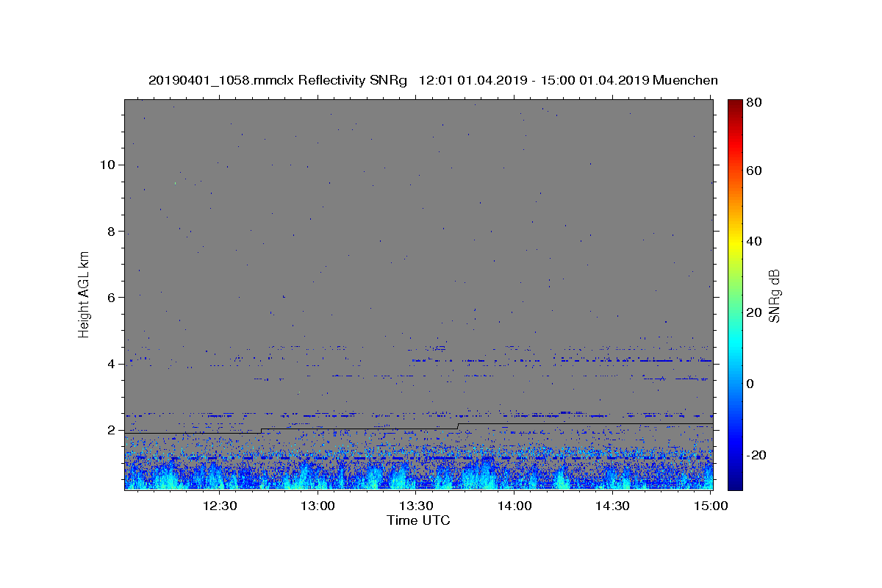This screenshot has height=588, width=882.
Task: Click the colorbar value label -20
Action: click(758, 455)
